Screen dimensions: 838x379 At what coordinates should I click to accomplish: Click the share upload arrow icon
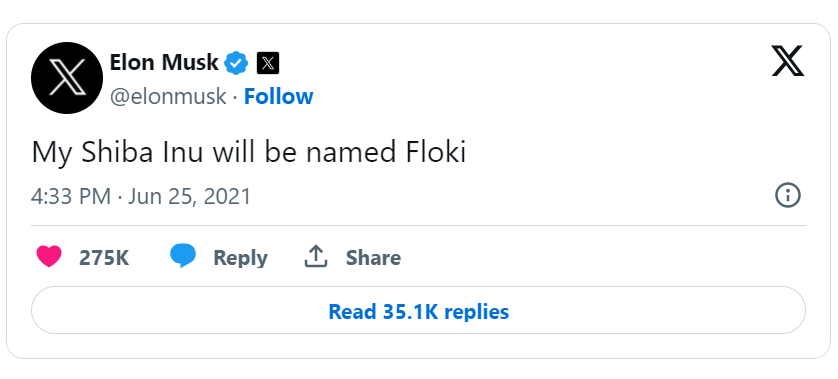[315, 257]
